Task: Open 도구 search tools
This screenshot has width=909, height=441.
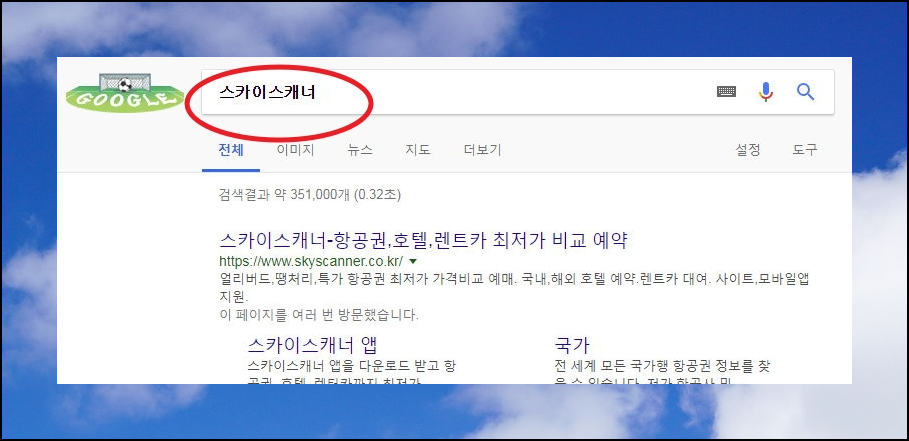Action: pos(805,150)
